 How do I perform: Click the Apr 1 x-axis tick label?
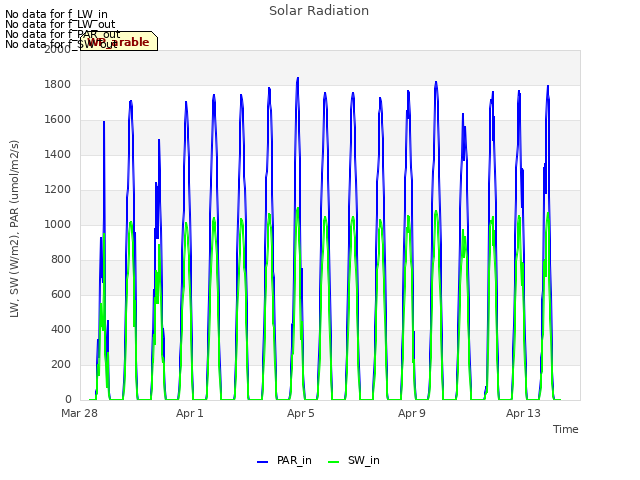point(189,413)
